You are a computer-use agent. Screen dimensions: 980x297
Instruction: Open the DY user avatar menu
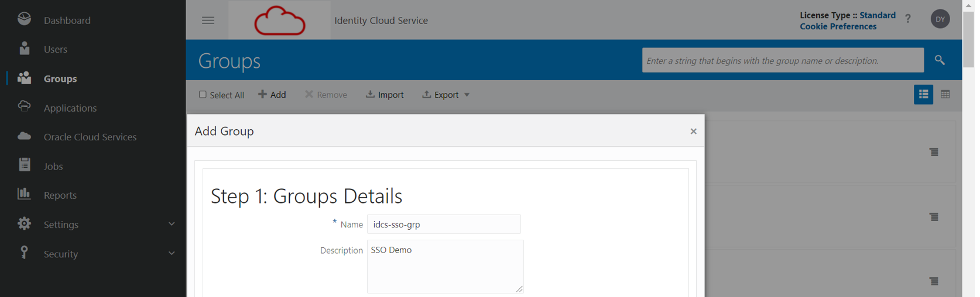tap(940, 19)
